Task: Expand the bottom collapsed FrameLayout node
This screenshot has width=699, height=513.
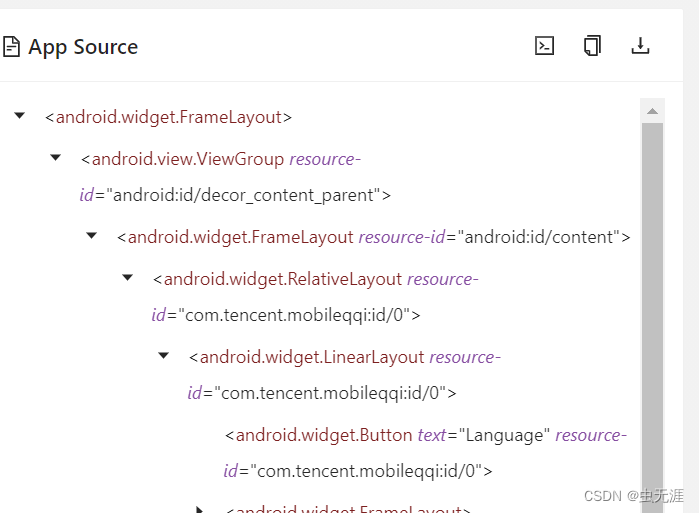Action: pyautogui.click(x=200, y=509)
